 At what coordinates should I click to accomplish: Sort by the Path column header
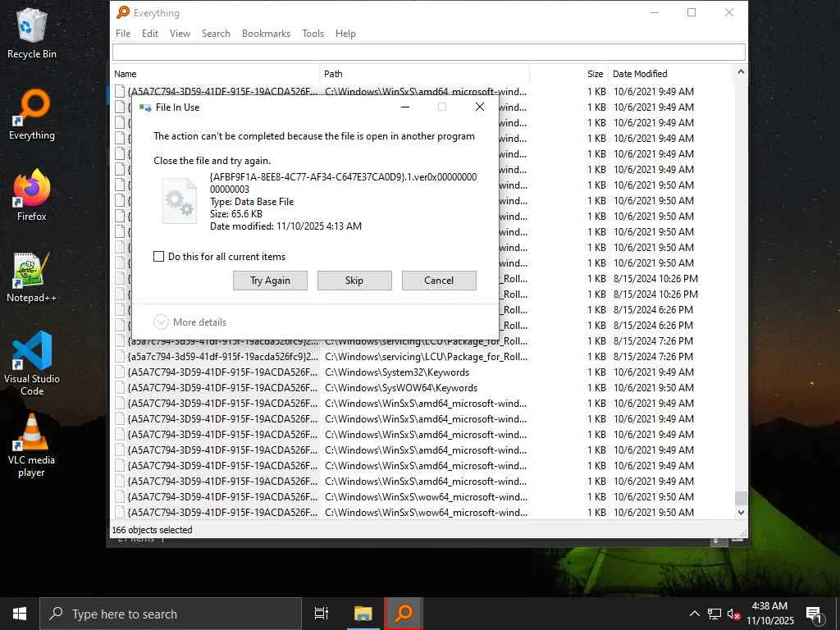coord(425,74)
